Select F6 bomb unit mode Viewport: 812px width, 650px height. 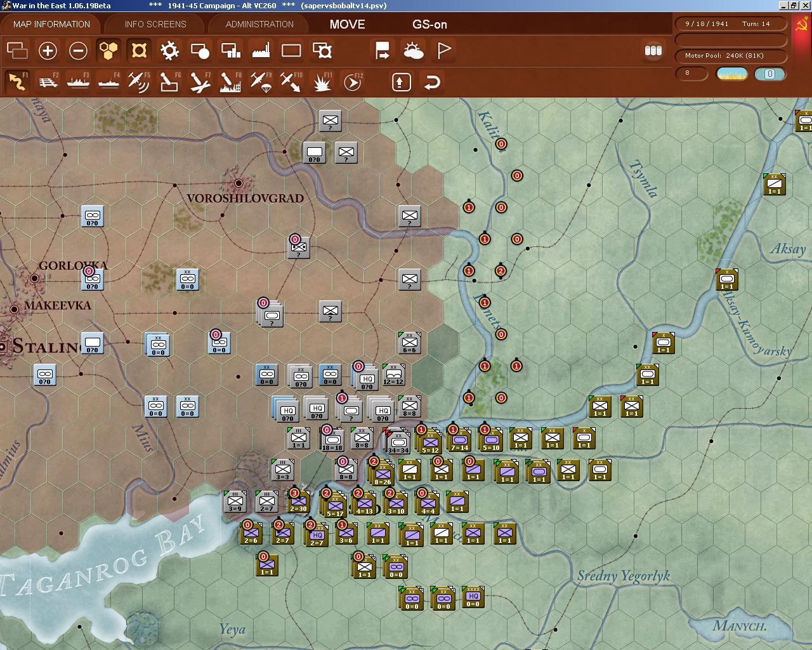pos(169,82)
